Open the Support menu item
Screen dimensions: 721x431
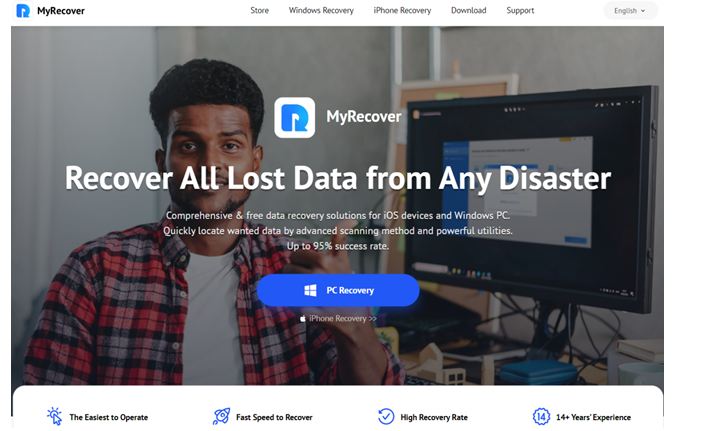point(520,11)
